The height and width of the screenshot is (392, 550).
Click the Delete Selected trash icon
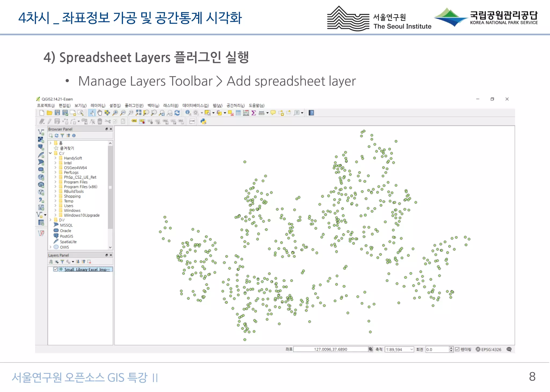point(100,121)
